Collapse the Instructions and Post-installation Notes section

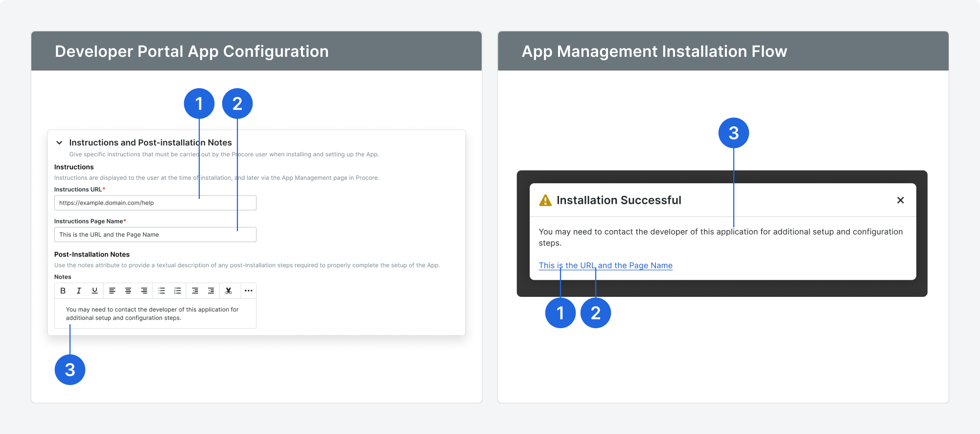click(59, 143)
